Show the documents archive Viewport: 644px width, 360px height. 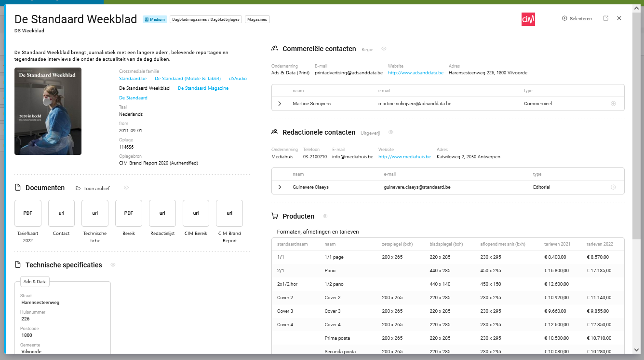tap(93, 188)
